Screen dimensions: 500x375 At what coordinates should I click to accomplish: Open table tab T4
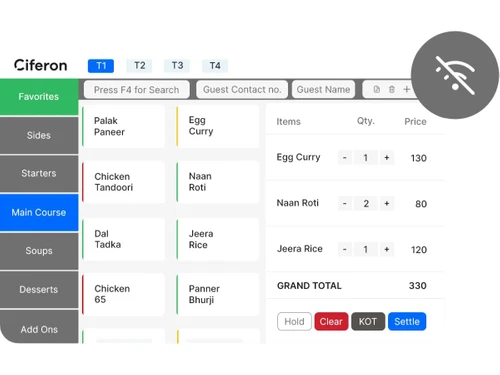[x=215, y=66]
